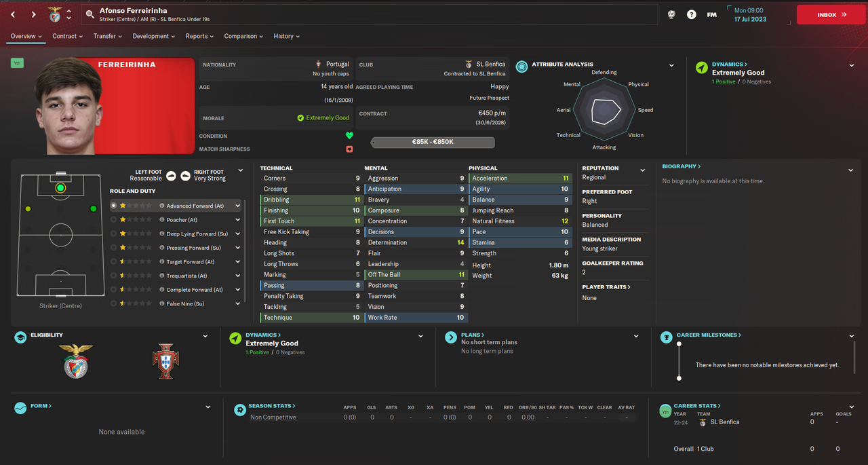Click the red match sharpness icon
The width and height of the screenshot is (868, 465).
349,149
